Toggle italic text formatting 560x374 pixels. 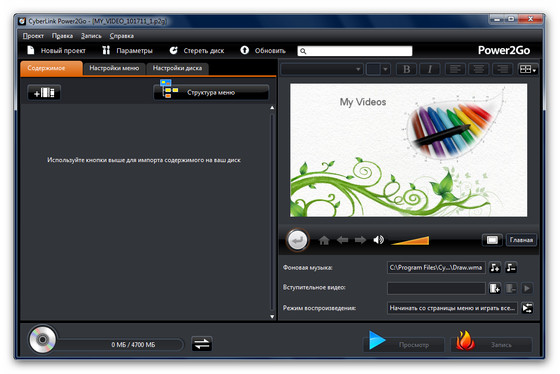(x=430, y=69)
